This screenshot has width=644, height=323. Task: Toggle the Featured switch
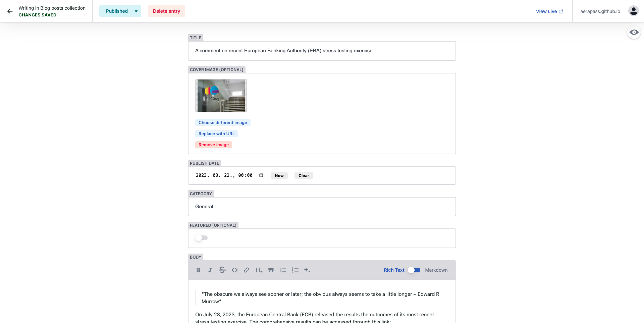202,238
